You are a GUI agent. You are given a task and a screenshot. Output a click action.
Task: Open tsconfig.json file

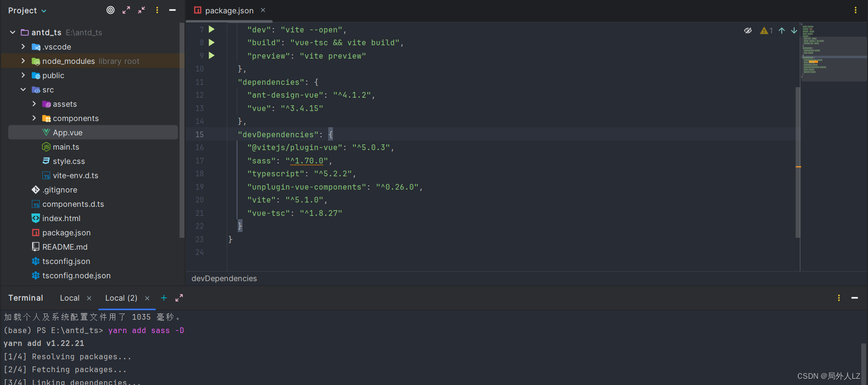66,261
